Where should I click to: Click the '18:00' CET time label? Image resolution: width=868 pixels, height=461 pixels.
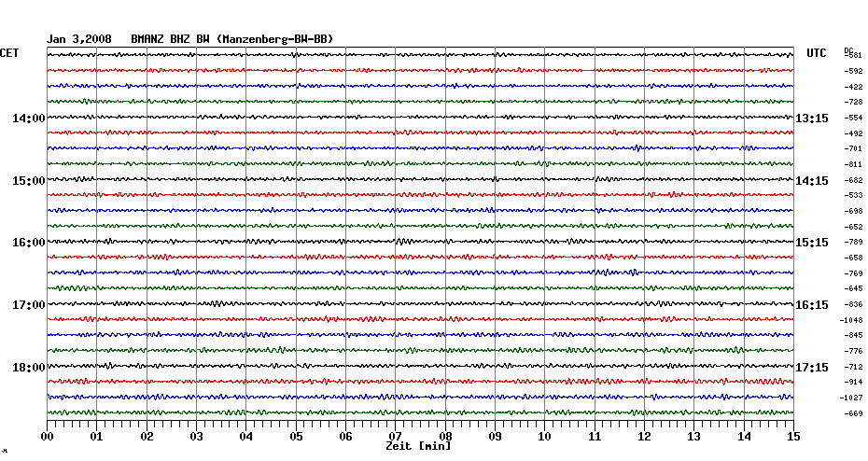pyautogui.click(x=29, y=368)
